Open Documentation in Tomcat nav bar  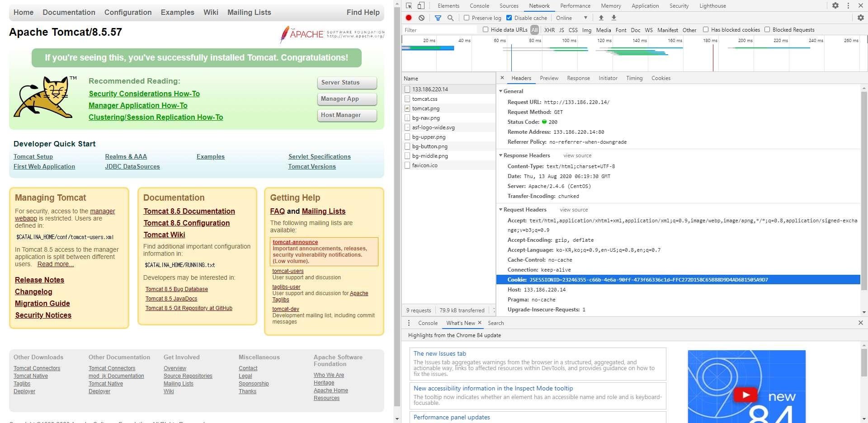pos(69,13)
